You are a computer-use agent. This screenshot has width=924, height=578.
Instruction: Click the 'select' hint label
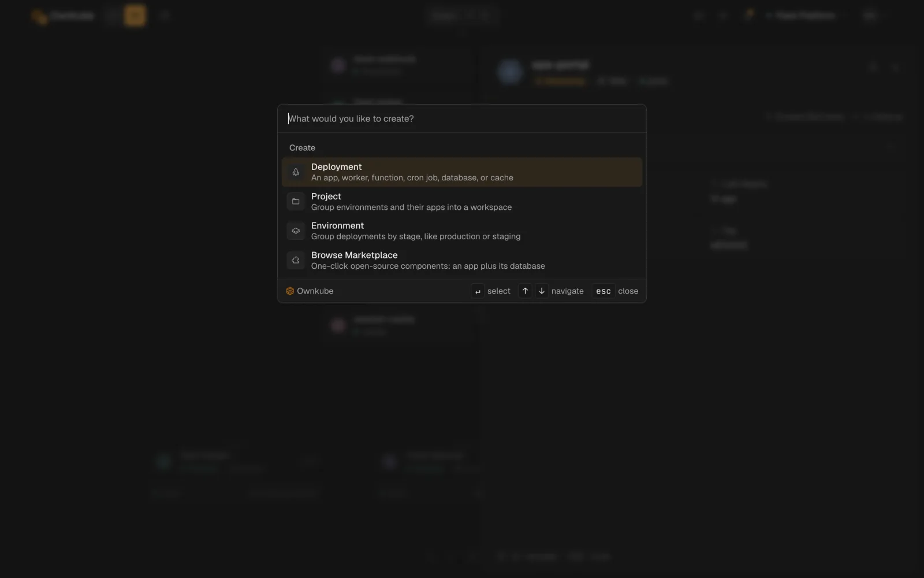pos(499,291)
